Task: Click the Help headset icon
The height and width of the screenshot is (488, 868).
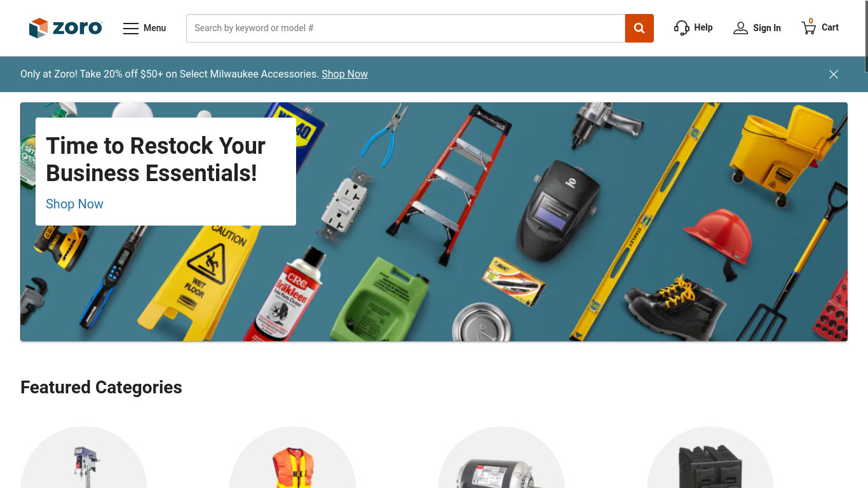Action: pyautogui.click(x=682, y=28)
